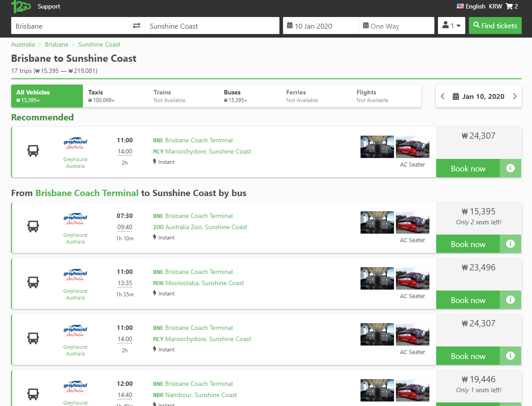Click Greyhound logo on the 07:30 trip
The image size is (532, 406).
tap(75, 219)
